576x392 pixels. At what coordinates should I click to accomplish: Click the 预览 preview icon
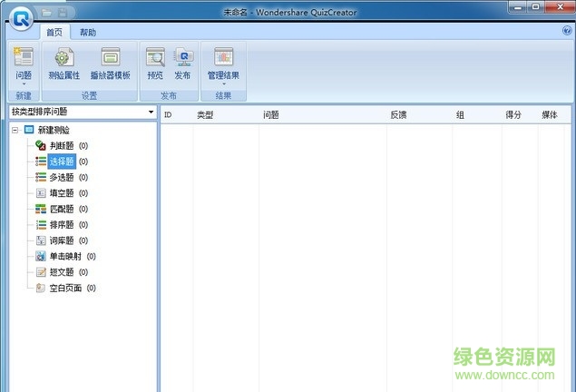click(155, 57)
